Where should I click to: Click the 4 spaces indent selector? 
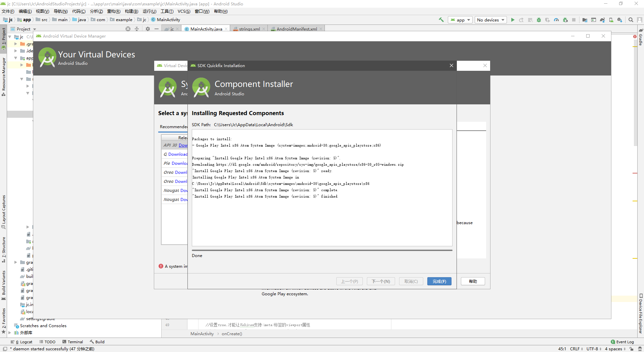(615, 349)
